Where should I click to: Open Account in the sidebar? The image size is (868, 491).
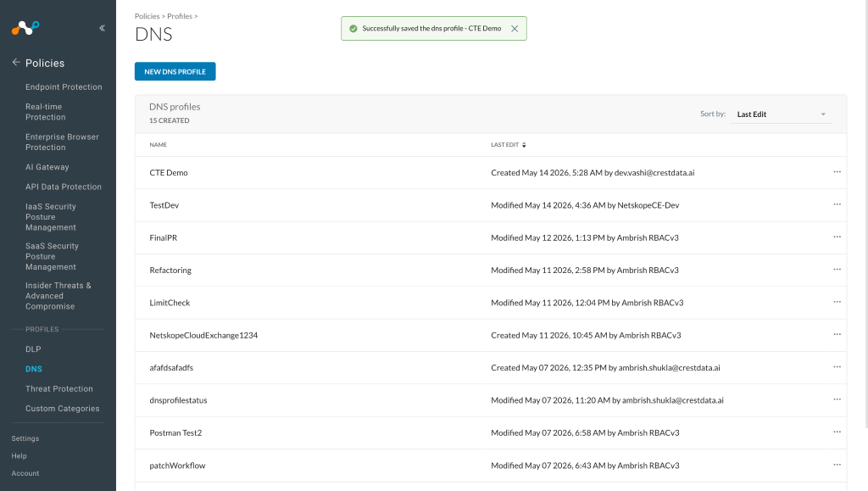click(25, 473)
